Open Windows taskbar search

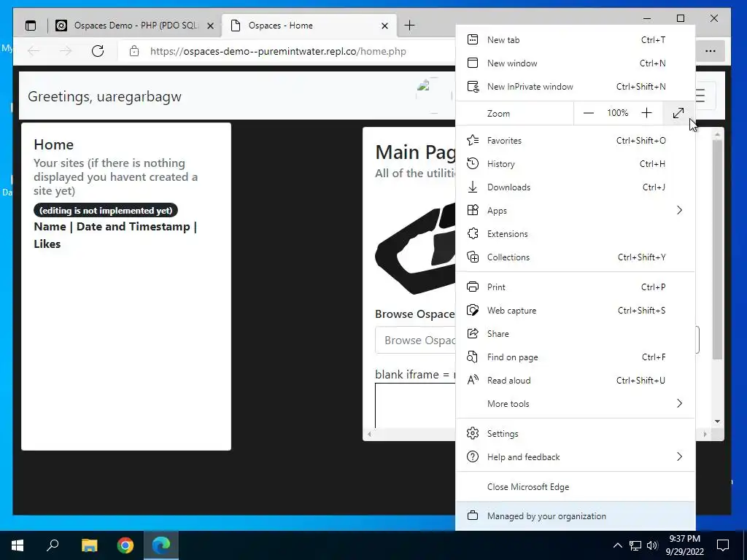coord(53,545)
